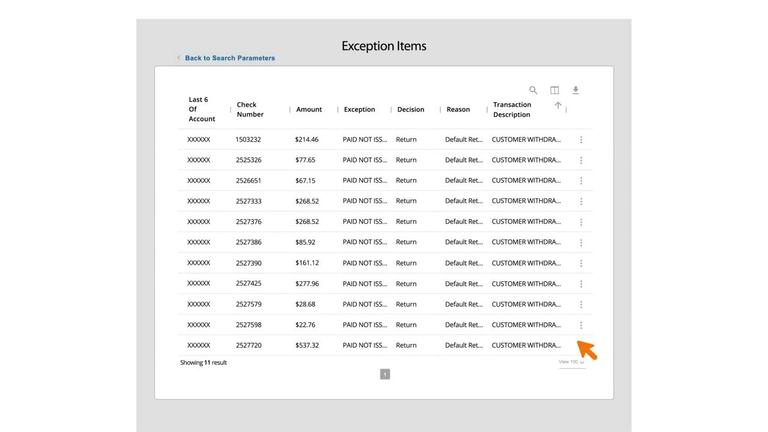Click kebab menu for check 2527333

point(581,201)
